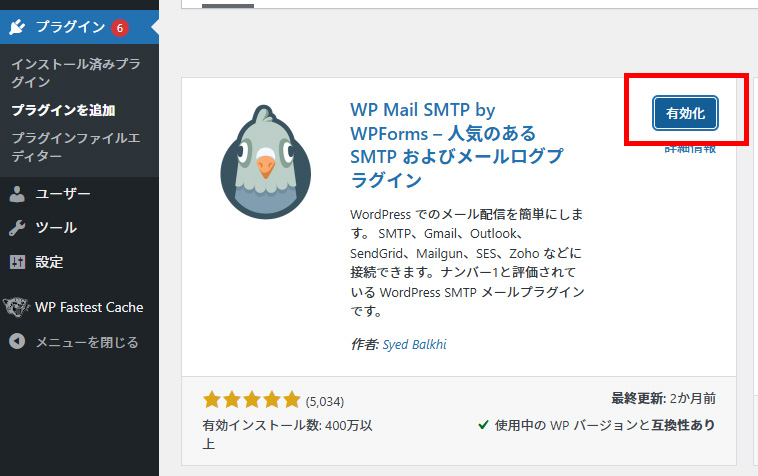Open the ユーザー menu

click(63, 193)
